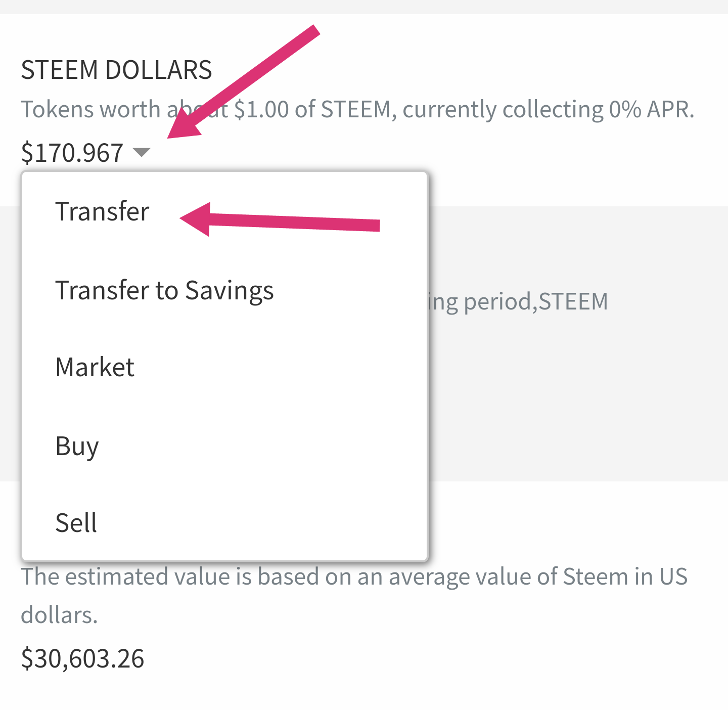Choose Transfer to Savings option
This screenshot has width=728, height=710.
point(164,290)
